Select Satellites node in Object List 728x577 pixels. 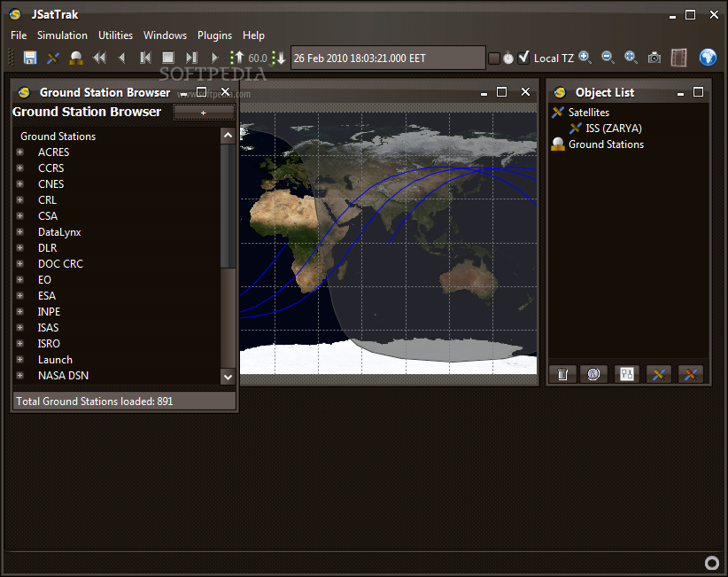[589, 112]
